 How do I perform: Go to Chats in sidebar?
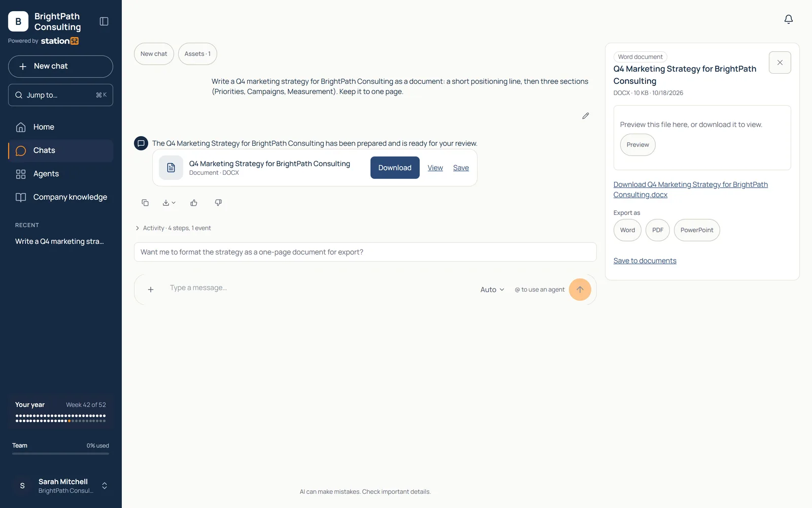[x=60, y=150]
